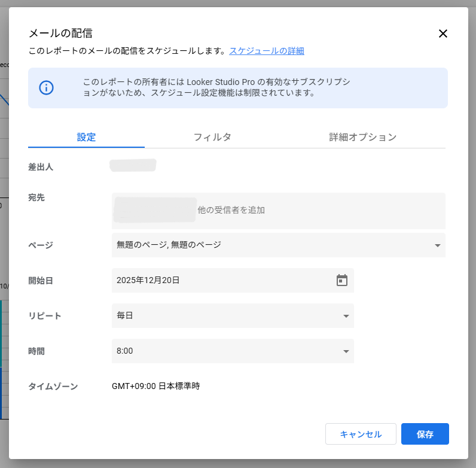Click the キャンセル button

tap(361, 434)
